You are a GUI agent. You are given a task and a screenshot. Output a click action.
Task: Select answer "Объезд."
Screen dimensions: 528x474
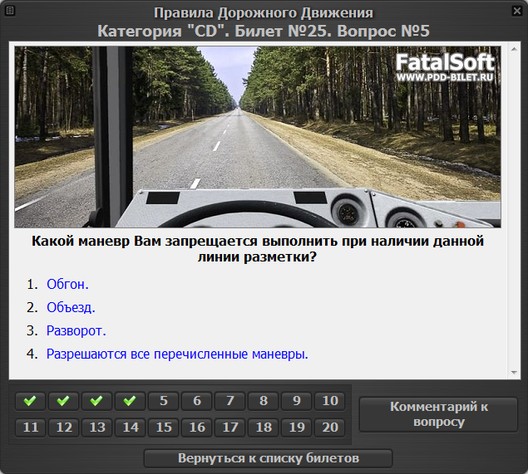71,307
